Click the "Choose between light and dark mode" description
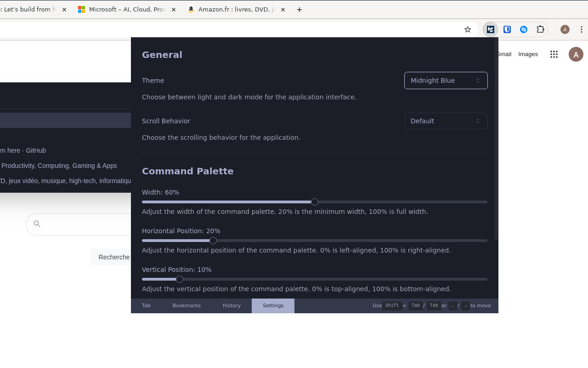The image size is (588, 368). click(x=249, y=97)
